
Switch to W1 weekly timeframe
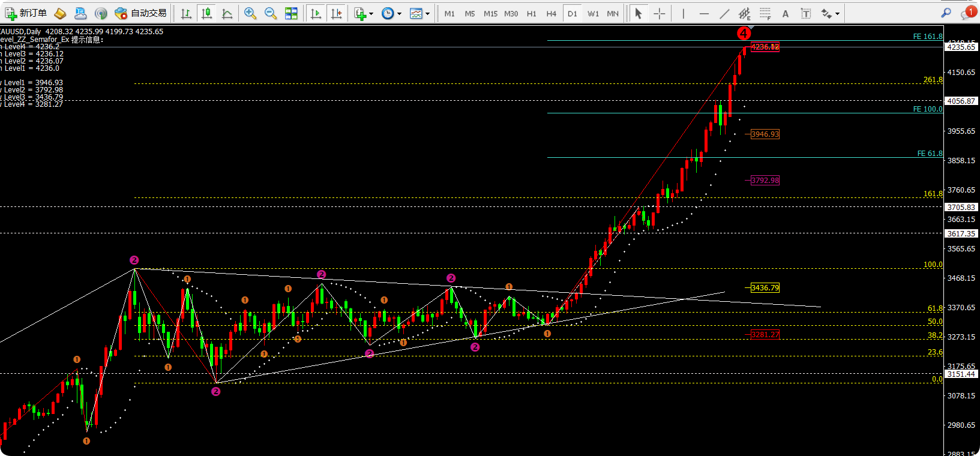click(593, 13)
